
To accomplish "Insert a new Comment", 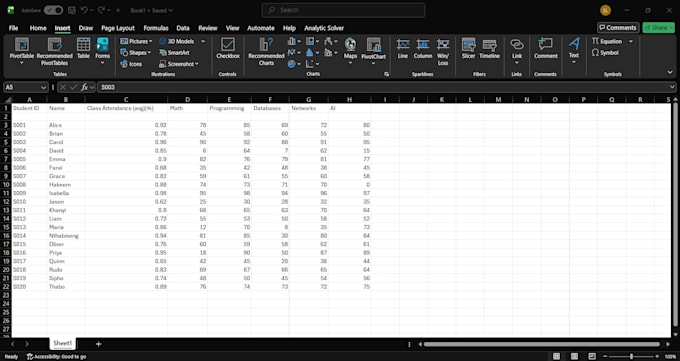I will pyautogui.click(x=545, y=48).
